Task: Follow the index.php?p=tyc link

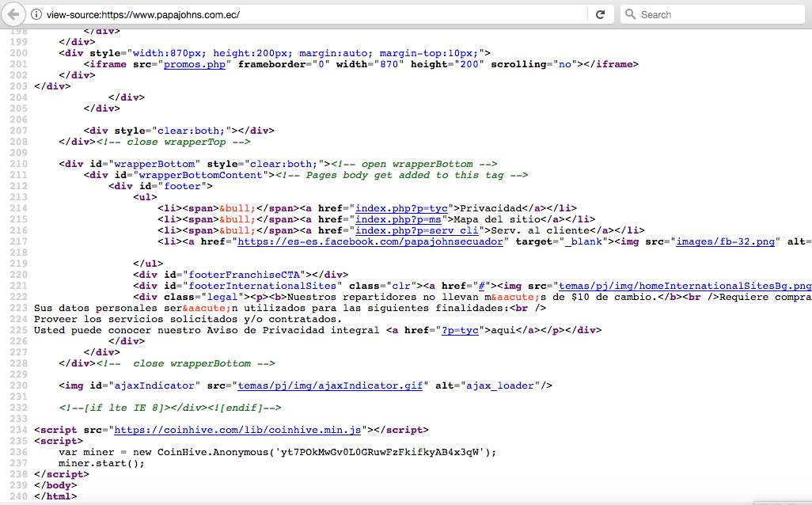Action: pyautogui.click(x=401, y=208)
